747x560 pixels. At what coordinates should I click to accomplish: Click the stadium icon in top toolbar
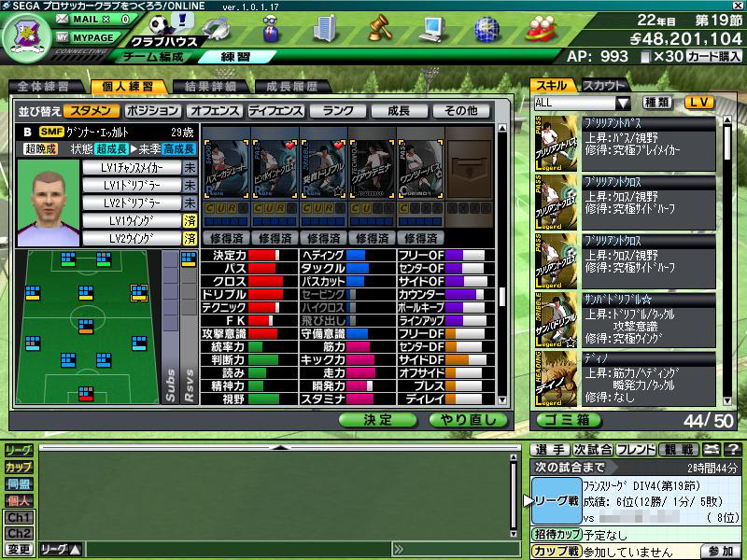point(216,30)
